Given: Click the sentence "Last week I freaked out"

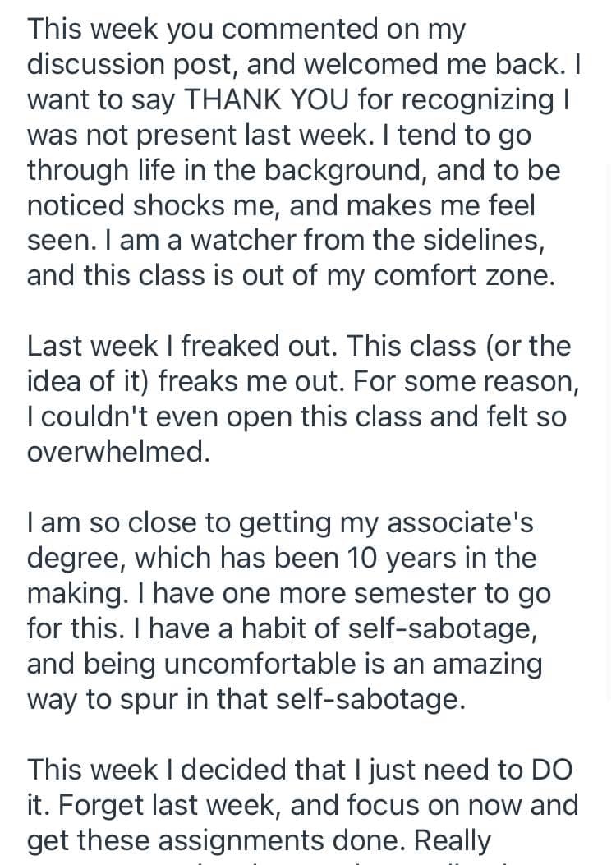Looking at the screenshot, I should (181, 346).
